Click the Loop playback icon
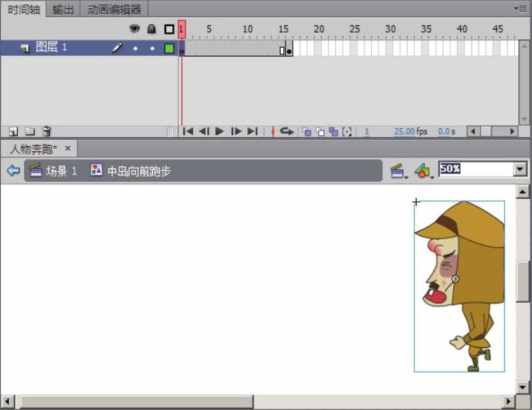The height and width of the screenshot is (410, 532). pyautogui.click(x=287, y=131)
